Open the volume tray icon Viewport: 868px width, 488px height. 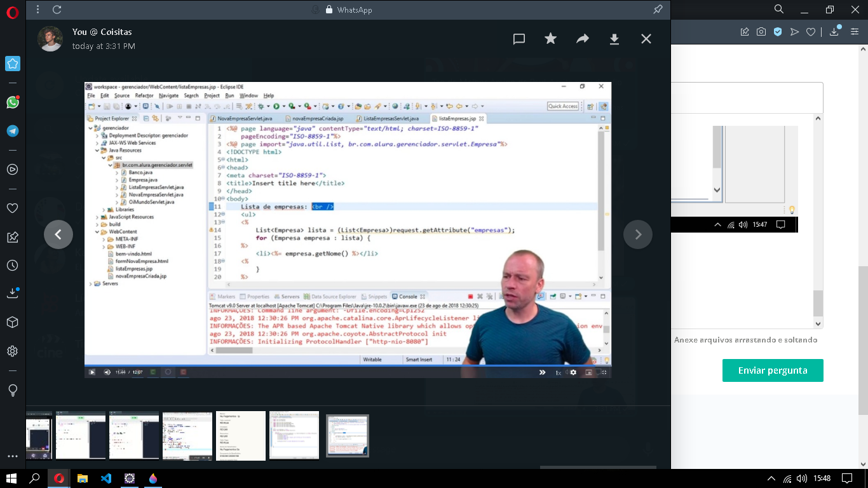click(802, 478)
